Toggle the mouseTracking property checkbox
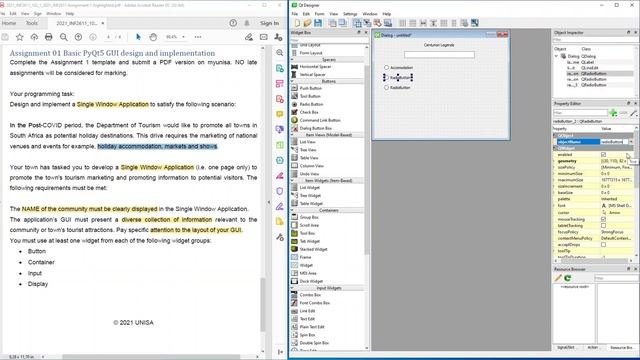Screen dimensions: 640x360 (604, 219)
